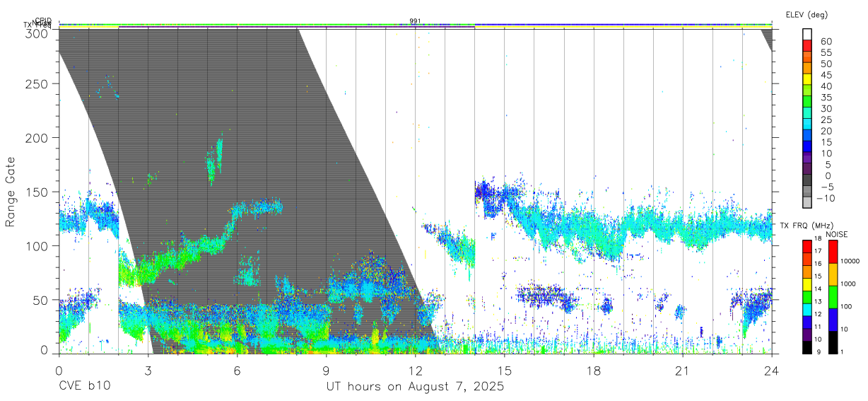Click the 'CVE b10' radar beam label
868x401 pixels.
click(84, 387)
